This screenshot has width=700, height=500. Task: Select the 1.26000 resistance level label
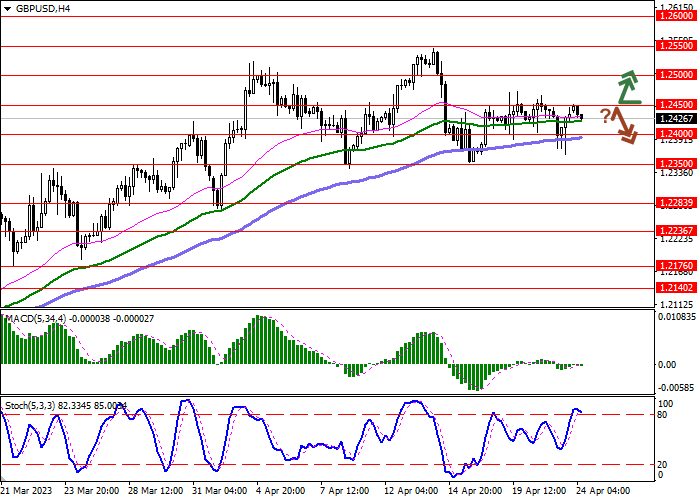(x=676, y=16)
